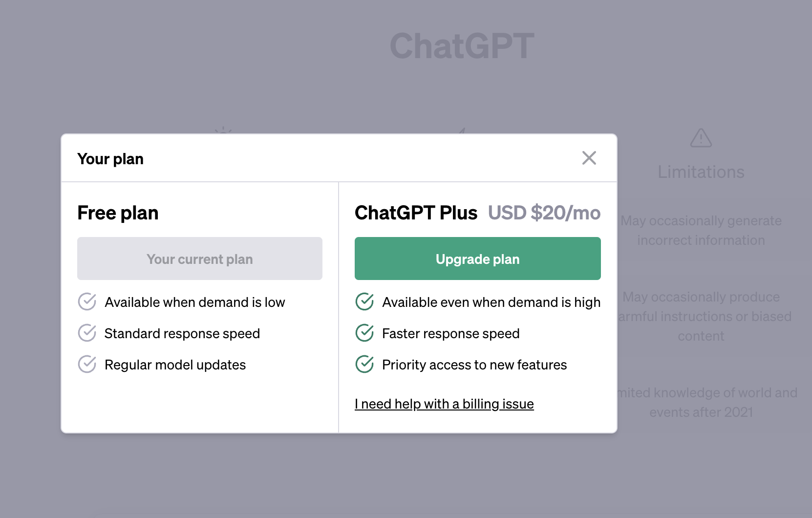The width and height of the screenshot is (812, 518).
Task: Click green checkmark beside Available even when demand is high
Action: click(364, 302)
